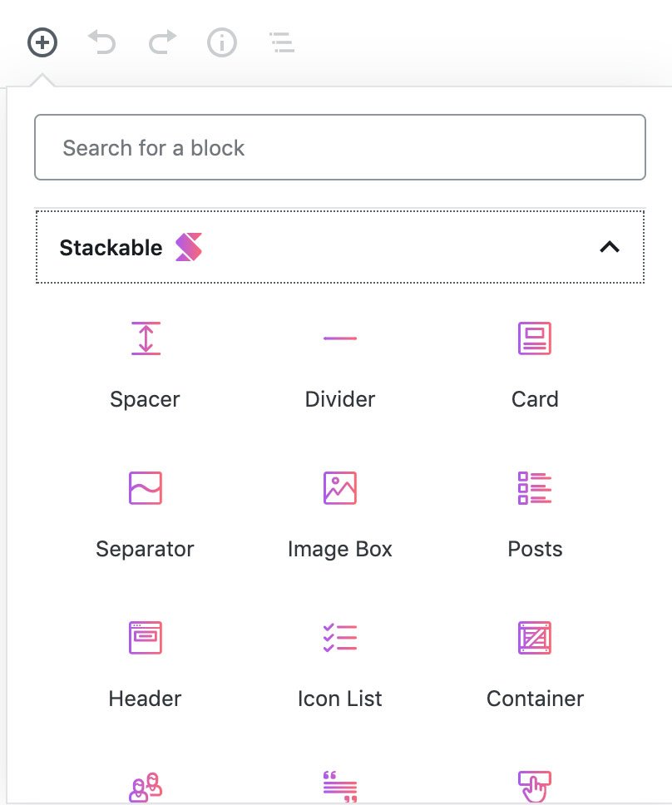Undo the last action
This screenshot has height=805, width=672.
coord(102,42)
